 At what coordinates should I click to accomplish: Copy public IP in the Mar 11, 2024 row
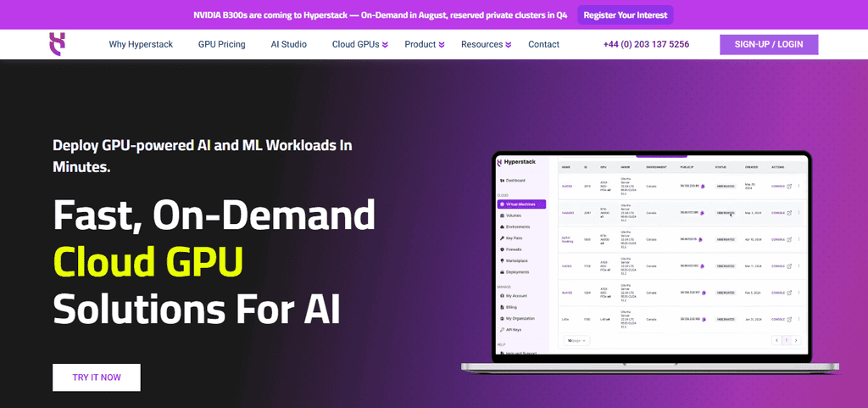[x=703, y=266]
